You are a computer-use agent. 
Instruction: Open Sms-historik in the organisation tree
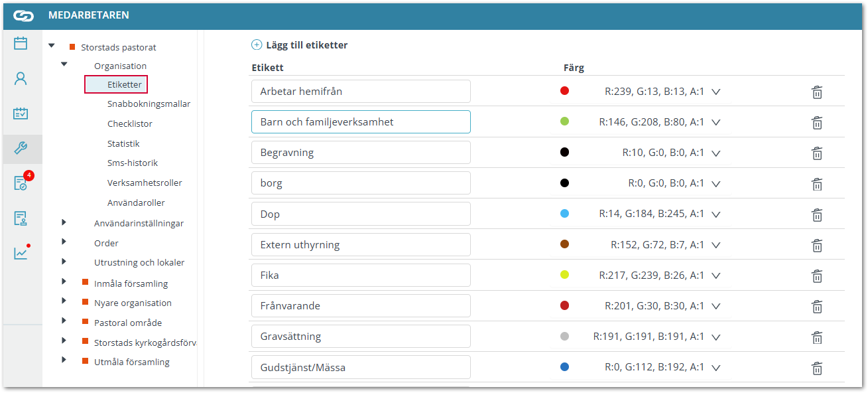133,163
